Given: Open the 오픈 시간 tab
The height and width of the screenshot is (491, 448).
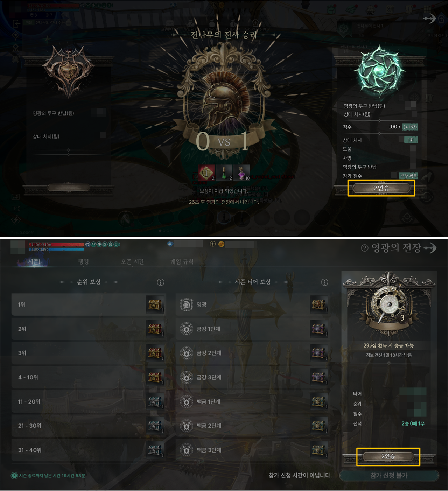Looking at the screenshot, I should point(132,261).
